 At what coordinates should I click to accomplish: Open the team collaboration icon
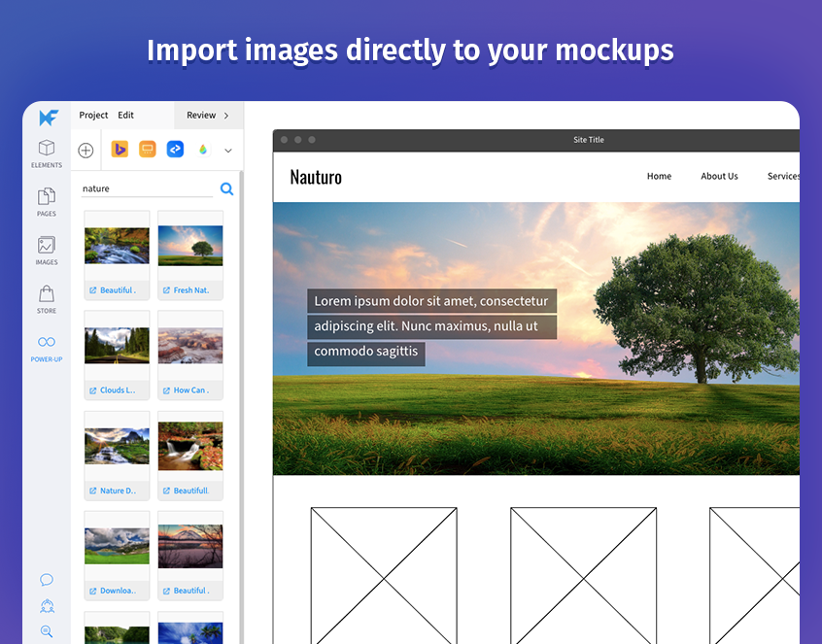point(47,606)
